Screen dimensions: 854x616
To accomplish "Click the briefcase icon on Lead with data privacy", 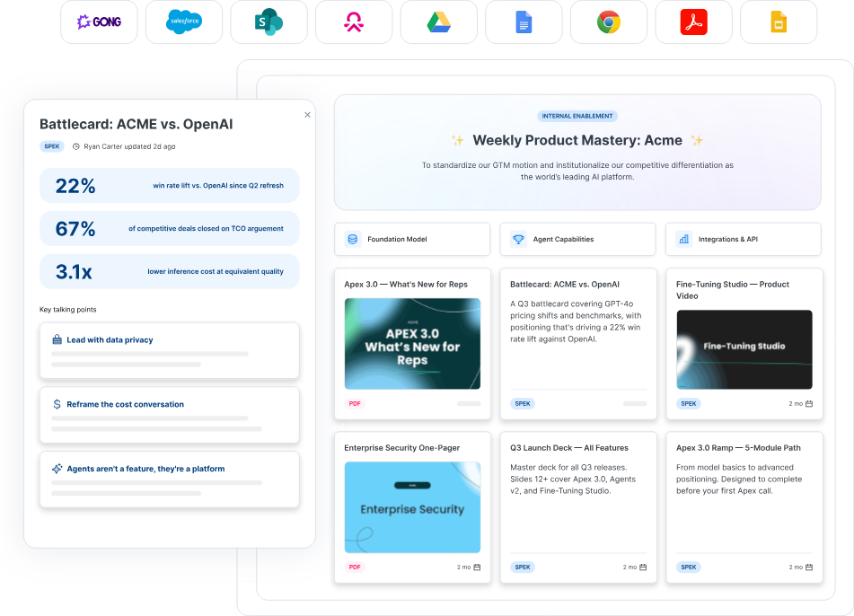I will click(x=57, y=339).
